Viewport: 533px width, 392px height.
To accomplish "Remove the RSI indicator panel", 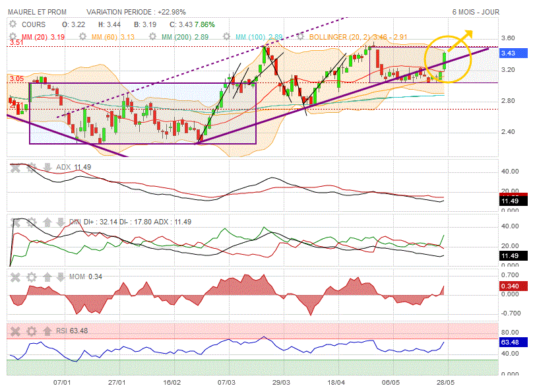I will point(15,331).
